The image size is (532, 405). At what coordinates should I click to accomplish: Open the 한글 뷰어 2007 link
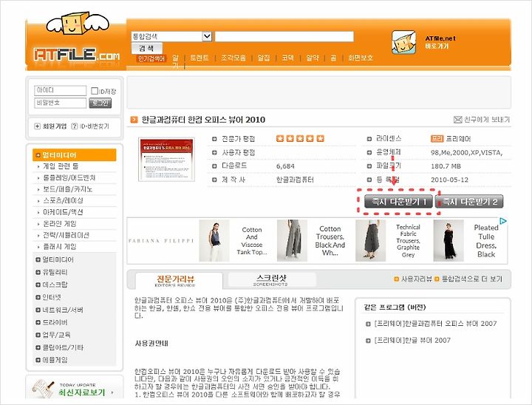[x=412, y=341]
